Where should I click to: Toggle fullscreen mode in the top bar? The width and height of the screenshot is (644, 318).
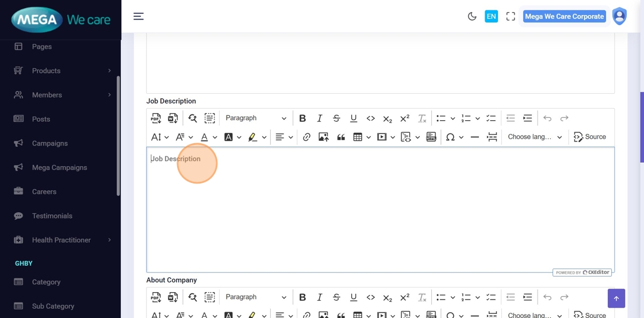click(x=511, y=17)
